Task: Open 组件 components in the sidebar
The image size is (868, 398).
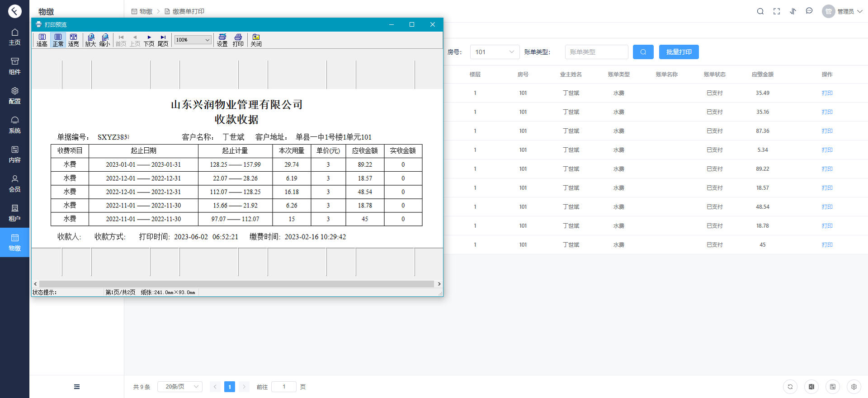Action: click(14, 66)
